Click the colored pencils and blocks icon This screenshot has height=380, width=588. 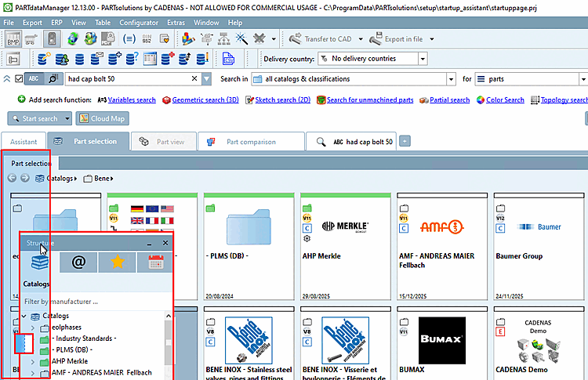(188, 39)
